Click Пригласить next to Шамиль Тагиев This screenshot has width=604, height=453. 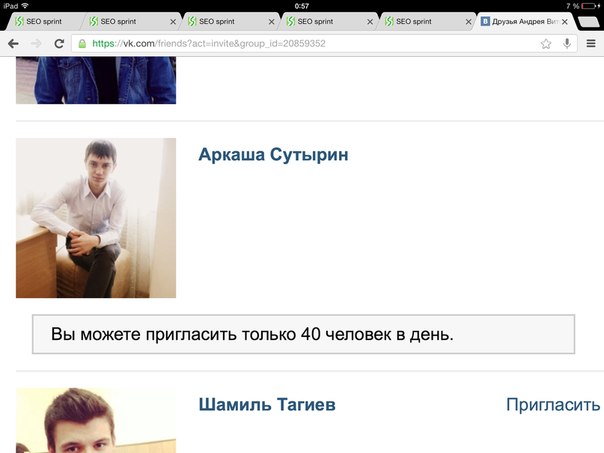coord(553,405)
